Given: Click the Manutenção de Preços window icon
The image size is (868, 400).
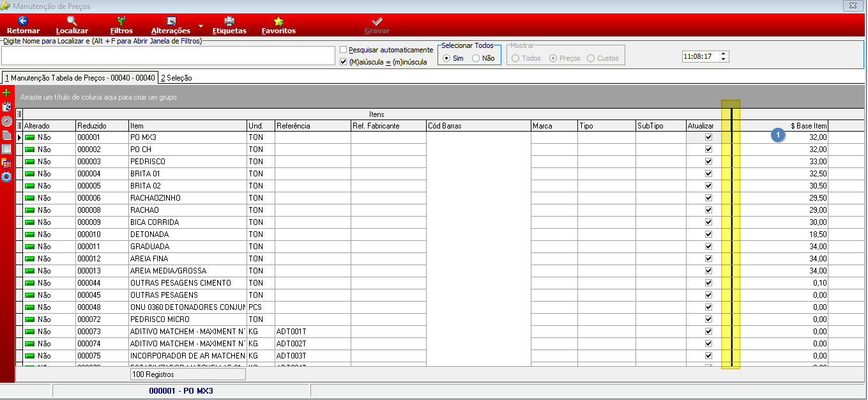Looking at the screenshot, I should click(6, 6).
